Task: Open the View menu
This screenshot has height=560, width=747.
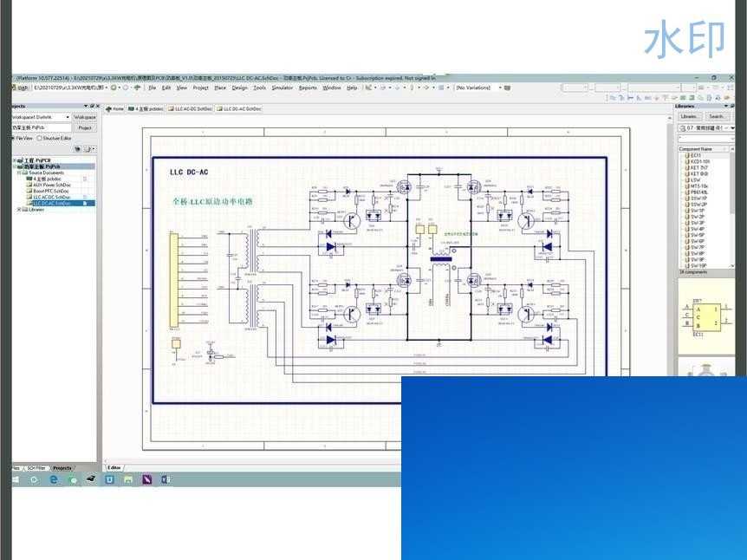Action: coord(182,88)
